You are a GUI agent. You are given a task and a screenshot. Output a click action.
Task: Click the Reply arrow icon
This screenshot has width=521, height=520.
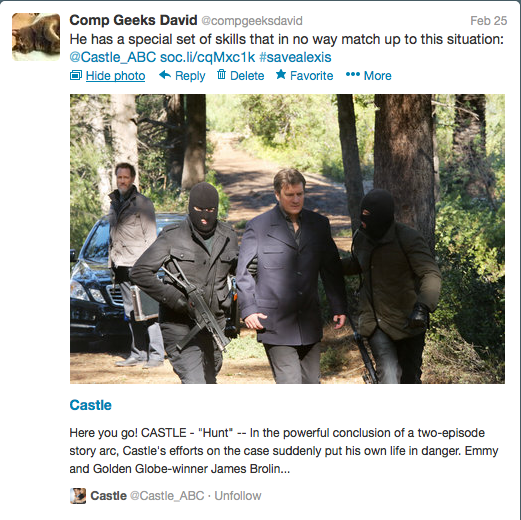(x=165, y=75)
